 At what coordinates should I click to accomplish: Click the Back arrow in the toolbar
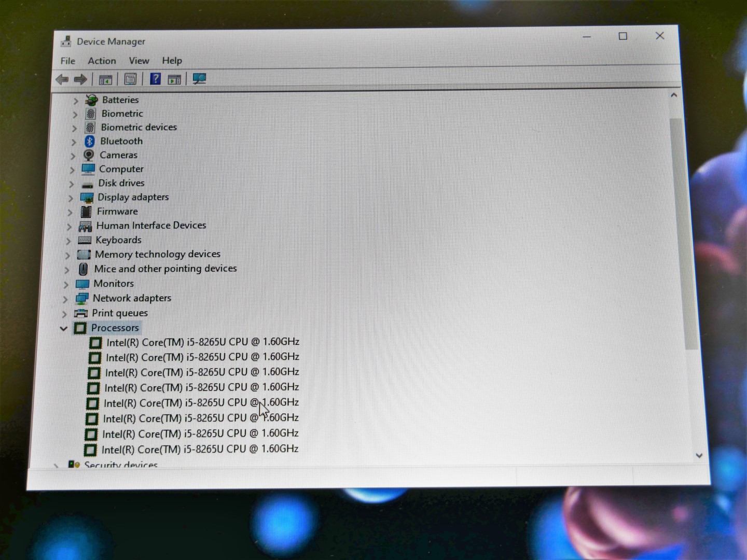point(62,79)
